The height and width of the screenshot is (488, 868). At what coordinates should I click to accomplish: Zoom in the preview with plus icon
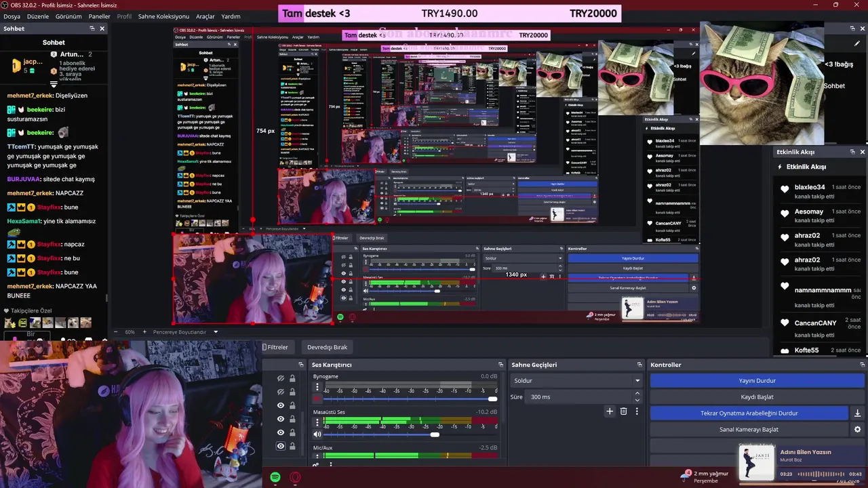click(144, 332)
